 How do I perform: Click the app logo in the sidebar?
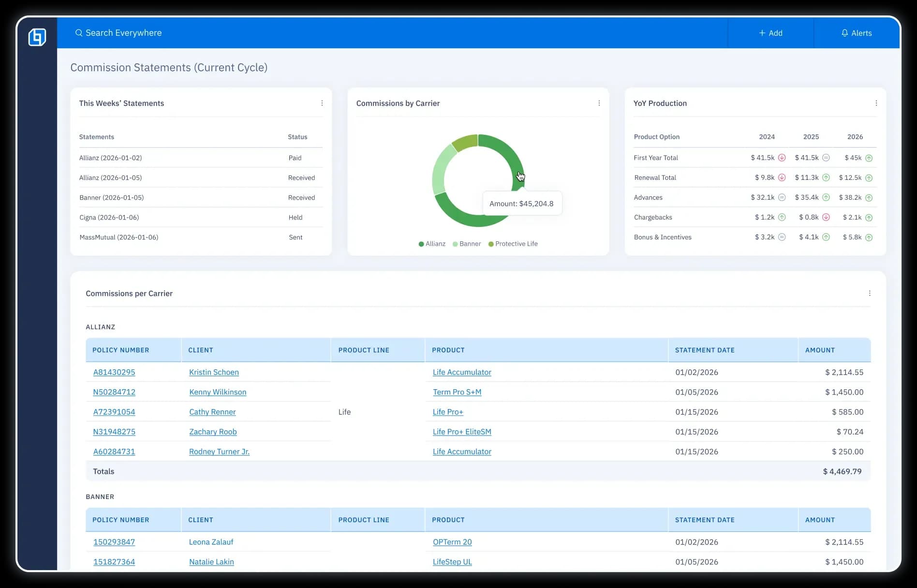coord(37,37)
